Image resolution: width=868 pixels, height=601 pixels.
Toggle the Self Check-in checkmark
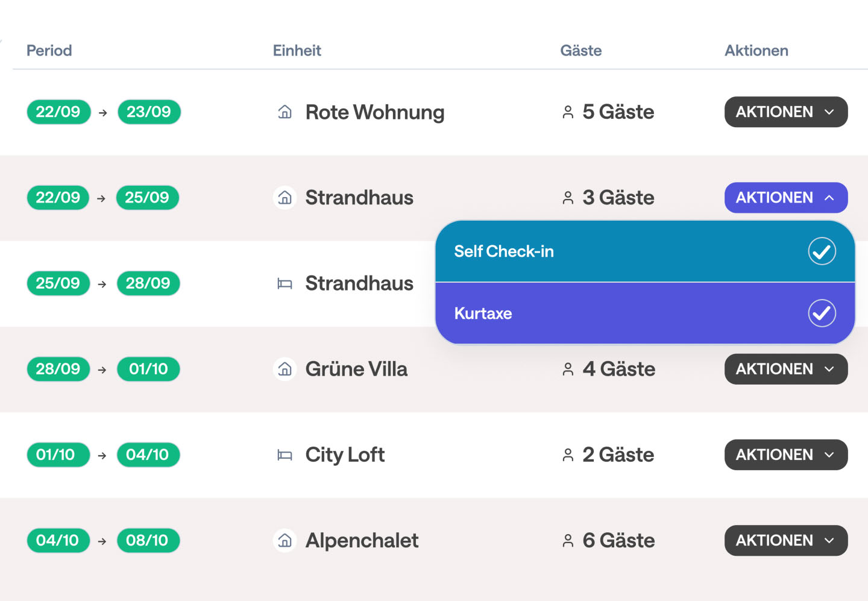(x=822, y=251)
